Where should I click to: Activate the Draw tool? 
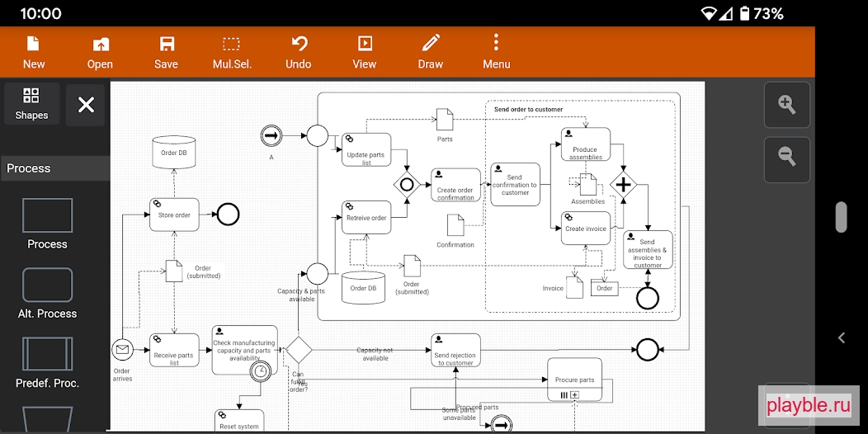click(431, 53)
